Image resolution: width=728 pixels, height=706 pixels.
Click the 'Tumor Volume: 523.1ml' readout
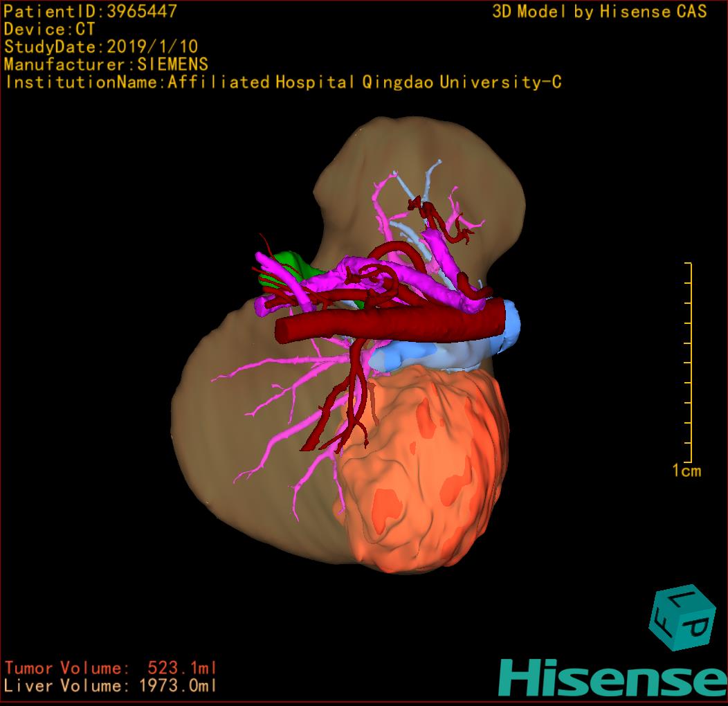tap(111, 668)
